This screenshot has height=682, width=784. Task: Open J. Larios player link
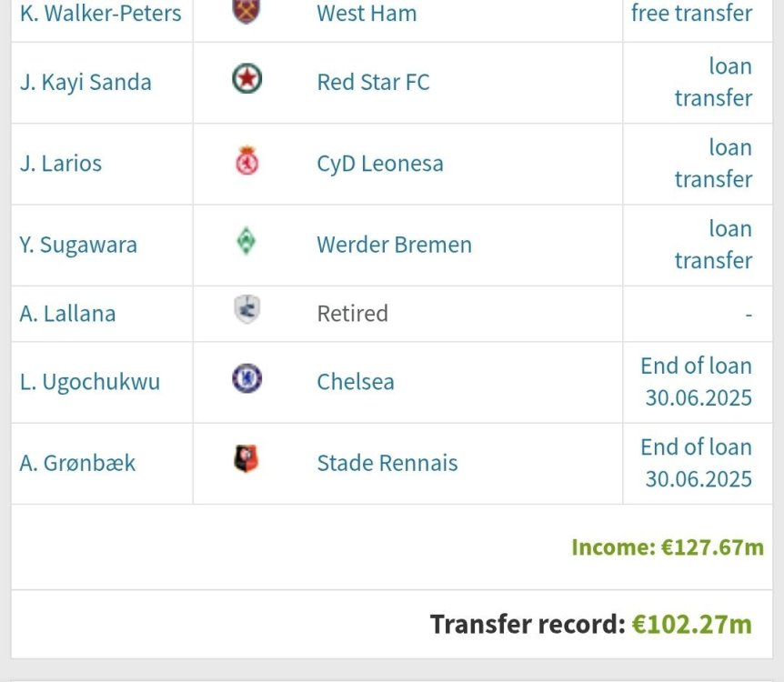pyautogui.click(x=61, y=164)
